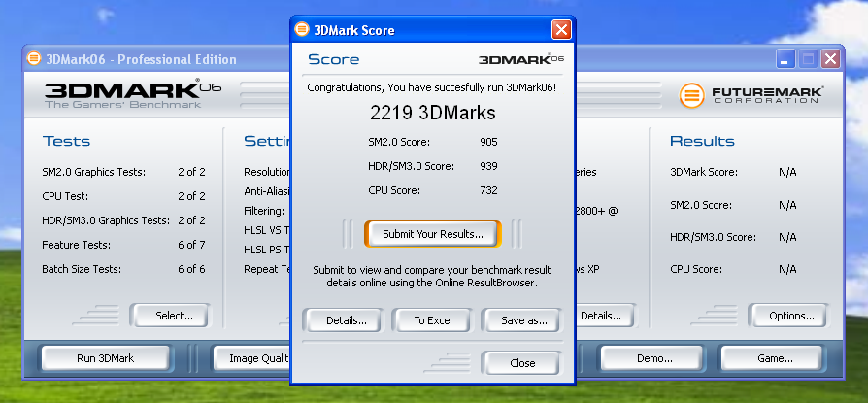The width and height of the screenshot is (868, 403).
Task: Click the Game... button
Action: tap(775, 358)
